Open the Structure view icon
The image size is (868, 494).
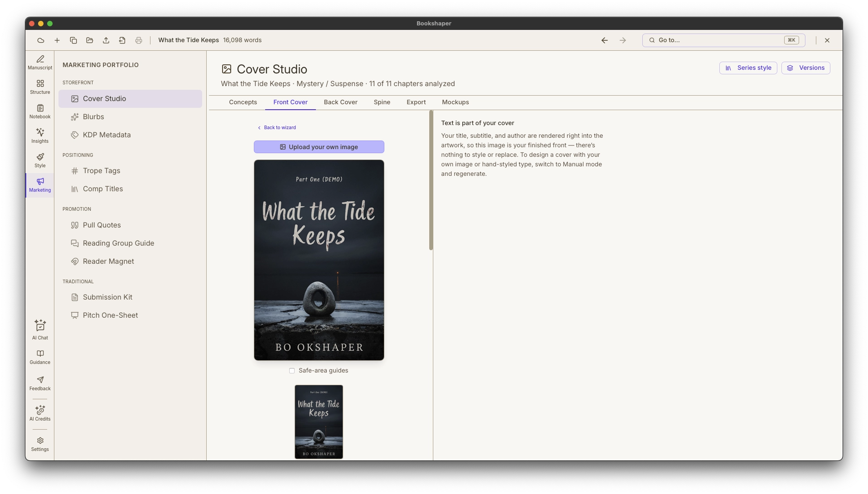coord(40,87)
